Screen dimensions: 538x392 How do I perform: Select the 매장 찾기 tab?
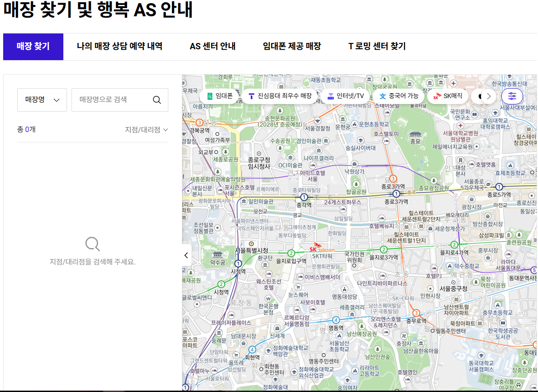[33, 47]
